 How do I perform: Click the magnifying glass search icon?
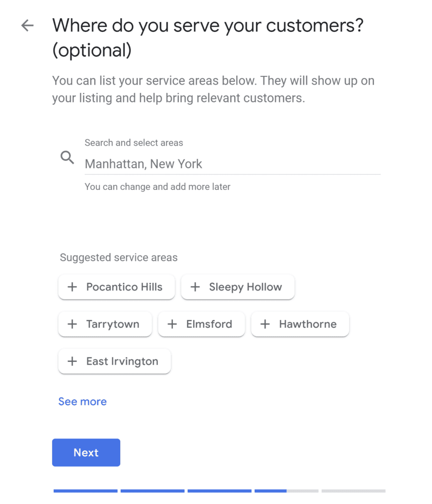point(67,157)
